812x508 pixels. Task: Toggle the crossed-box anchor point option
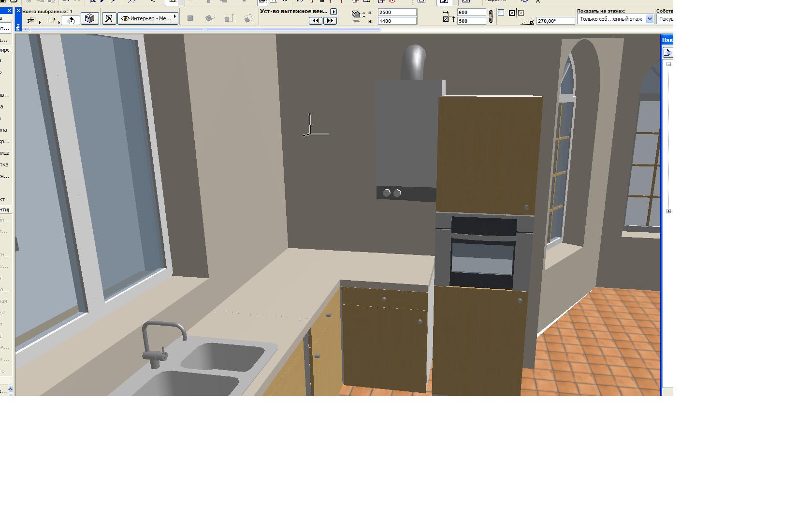512,13
